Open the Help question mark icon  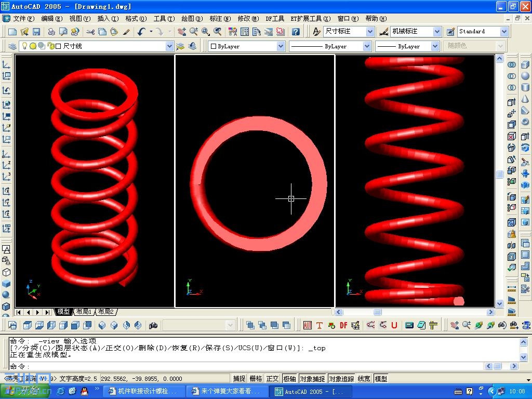pyautogui.click(x=296, y=32)
